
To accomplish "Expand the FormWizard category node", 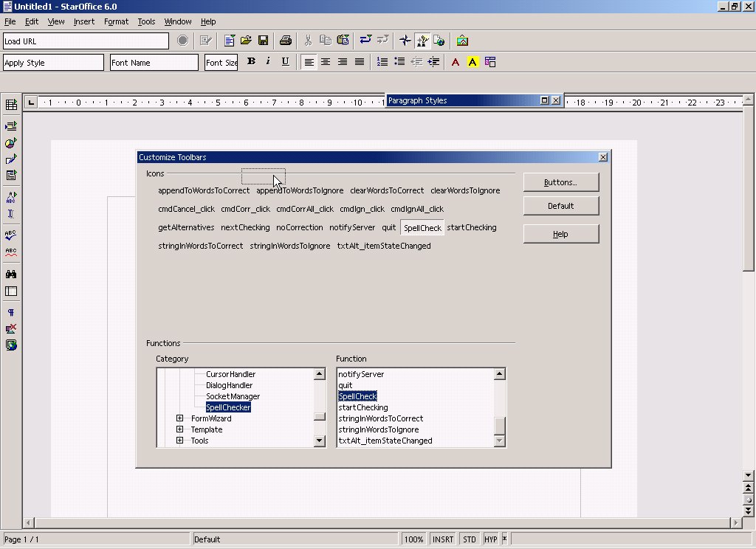I will [x=180, y=418].
